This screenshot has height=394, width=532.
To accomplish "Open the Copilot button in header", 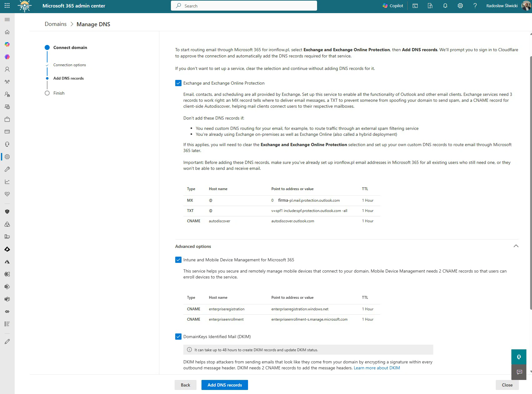I will (393, 6).
